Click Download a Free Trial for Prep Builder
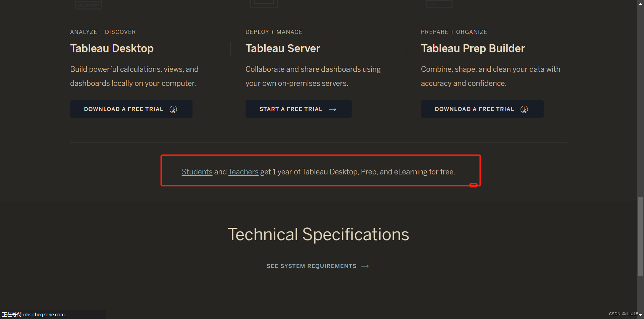 pos(482,109)
